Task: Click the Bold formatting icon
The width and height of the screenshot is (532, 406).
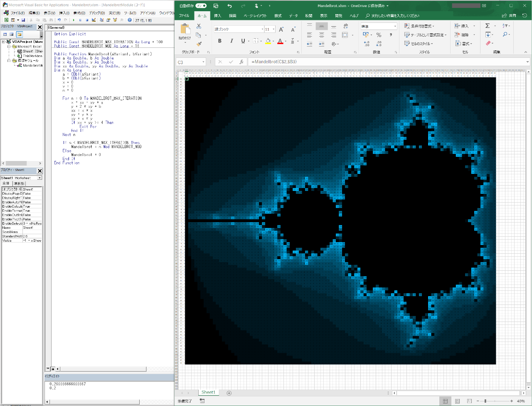Action: click(220, 41)
